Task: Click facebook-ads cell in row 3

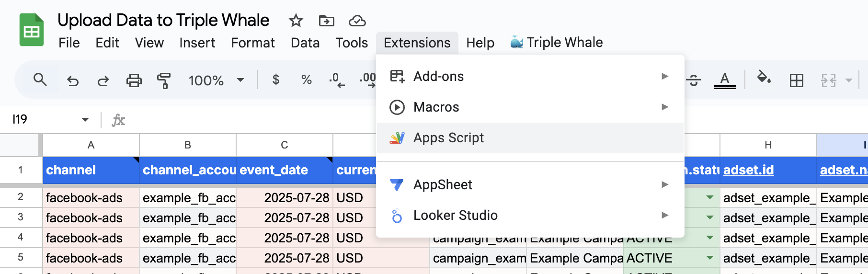Action: pyautogui.click(x=91, y=217)
